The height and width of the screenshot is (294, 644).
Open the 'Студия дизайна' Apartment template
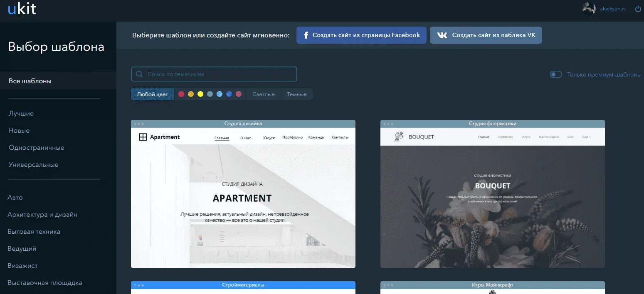[243, 194]
